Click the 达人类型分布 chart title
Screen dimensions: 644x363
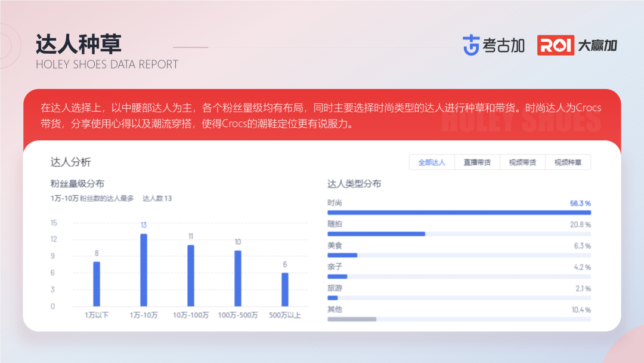[354, 184]
